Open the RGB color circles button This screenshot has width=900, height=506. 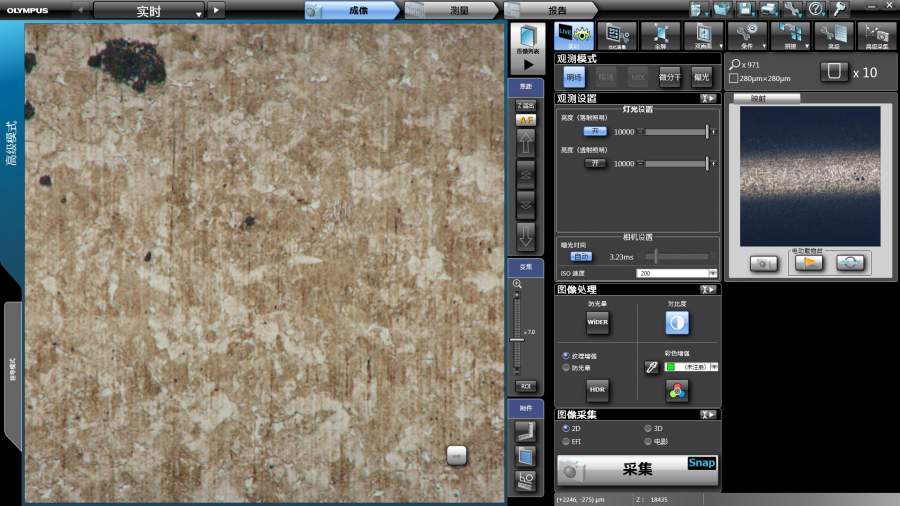coord(677,391)
